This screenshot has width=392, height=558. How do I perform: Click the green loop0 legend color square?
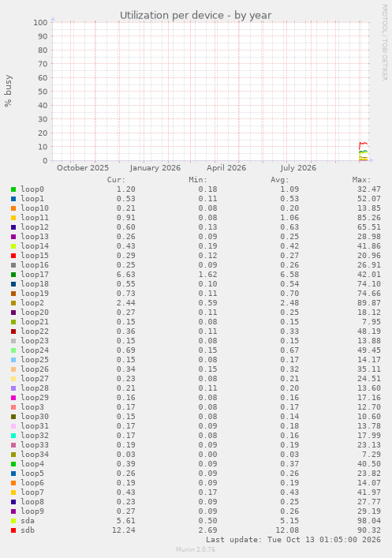(13, 189)
